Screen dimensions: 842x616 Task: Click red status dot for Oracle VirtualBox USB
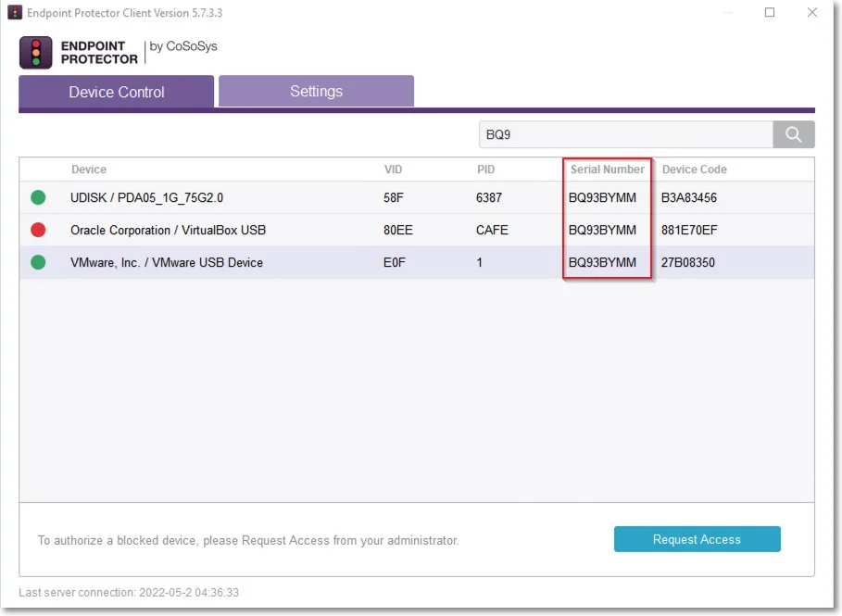tap(38, 230)
